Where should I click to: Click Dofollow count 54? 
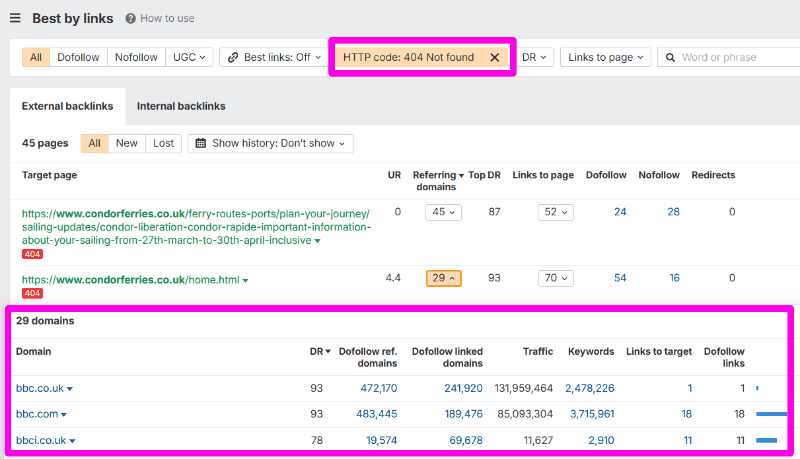[620, 278]
